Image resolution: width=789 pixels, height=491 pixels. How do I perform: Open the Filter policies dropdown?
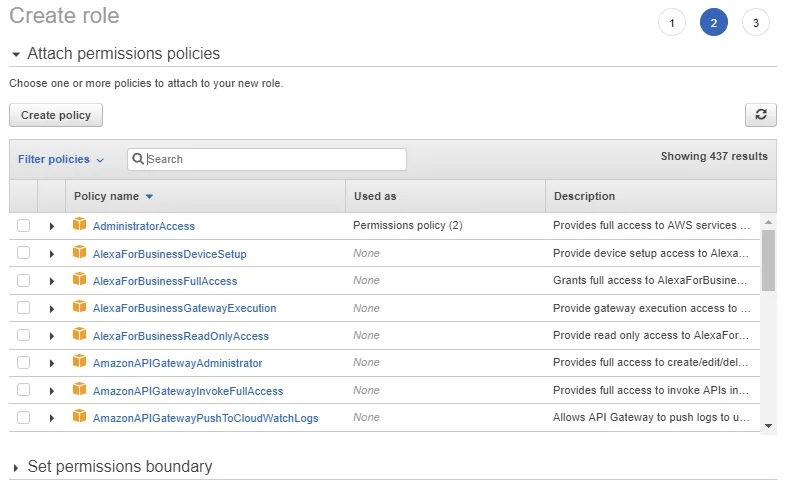point(61,159)
